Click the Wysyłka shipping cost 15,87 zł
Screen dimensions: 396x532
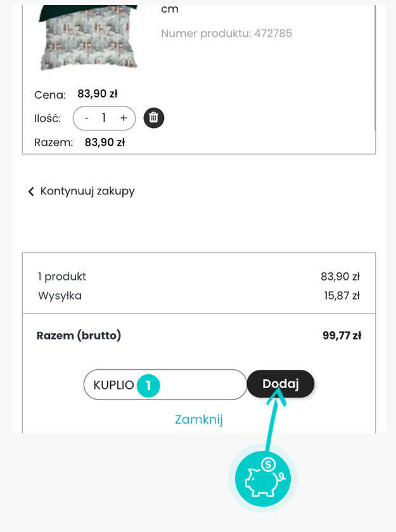(347, 296)
